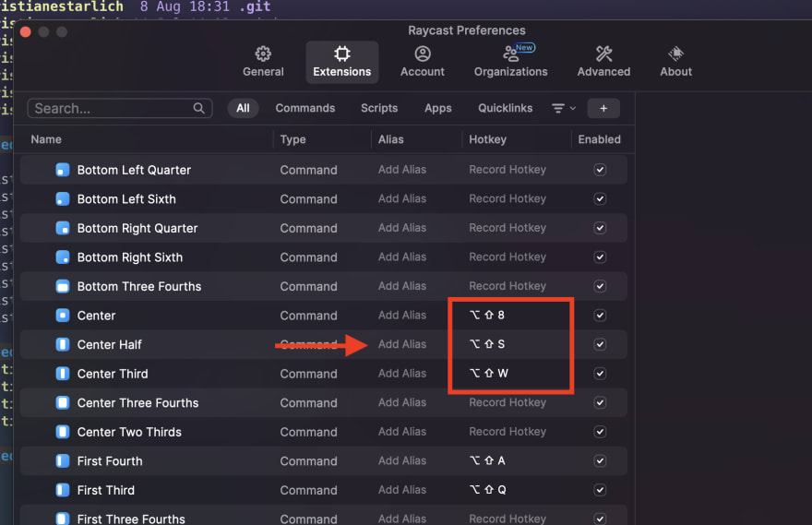Filter by Scripts
812x525 pixels.
pos(379,108)
